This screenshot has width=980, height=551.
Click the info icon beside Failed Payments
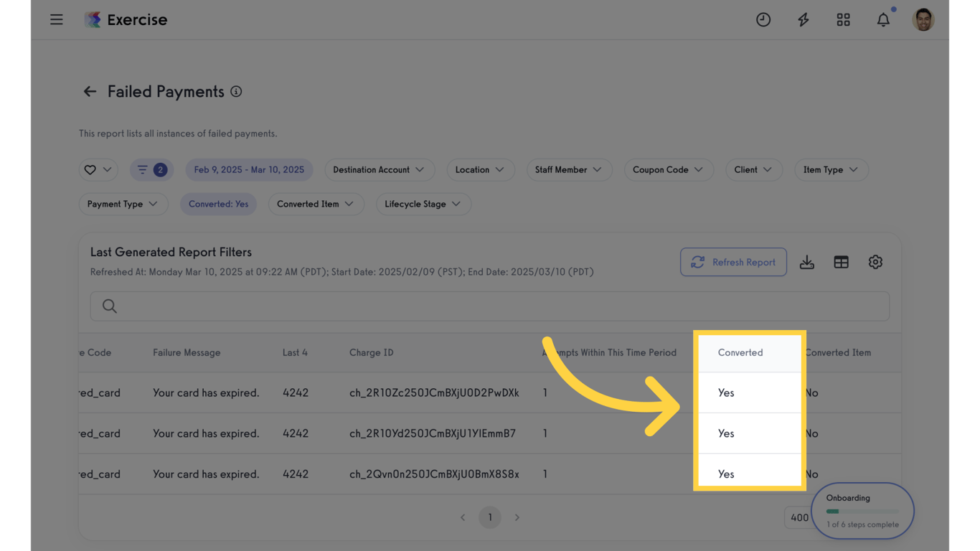[236, 91]
